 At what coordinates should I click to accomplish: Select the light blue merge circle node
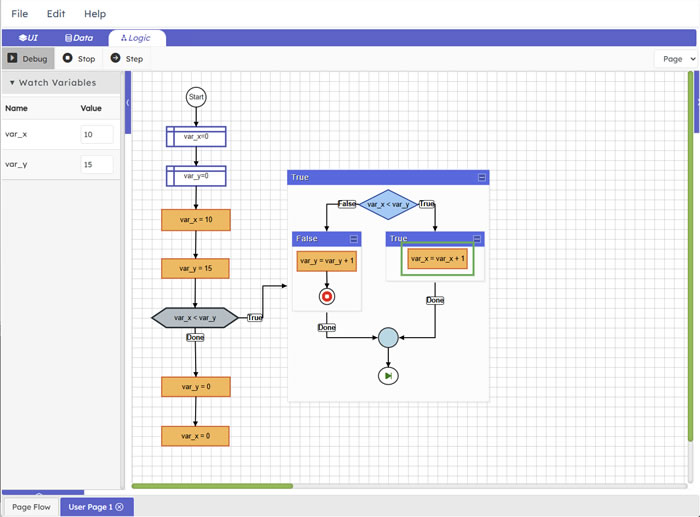[388, 338]
